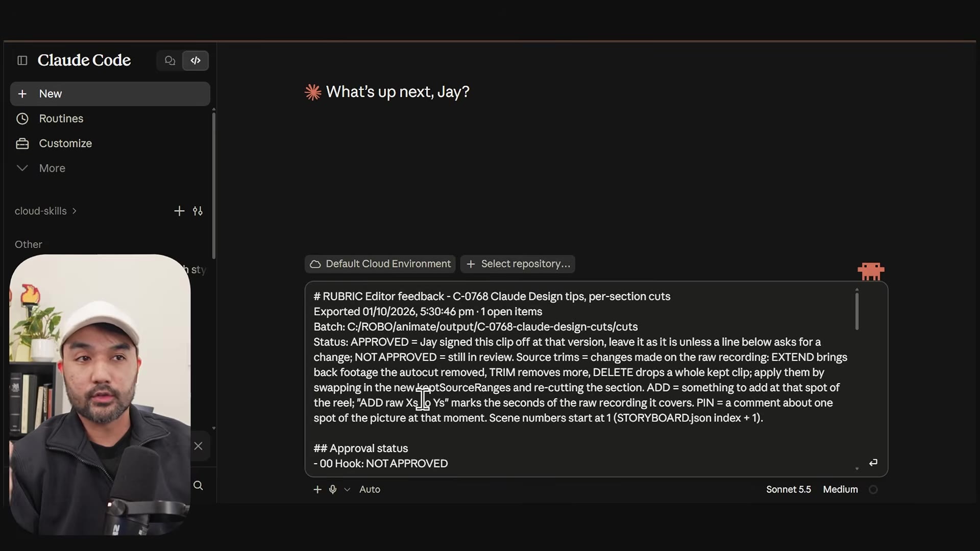Add attachment with plus icon below prompt
The image size is (980, 551).
[317, 489]
